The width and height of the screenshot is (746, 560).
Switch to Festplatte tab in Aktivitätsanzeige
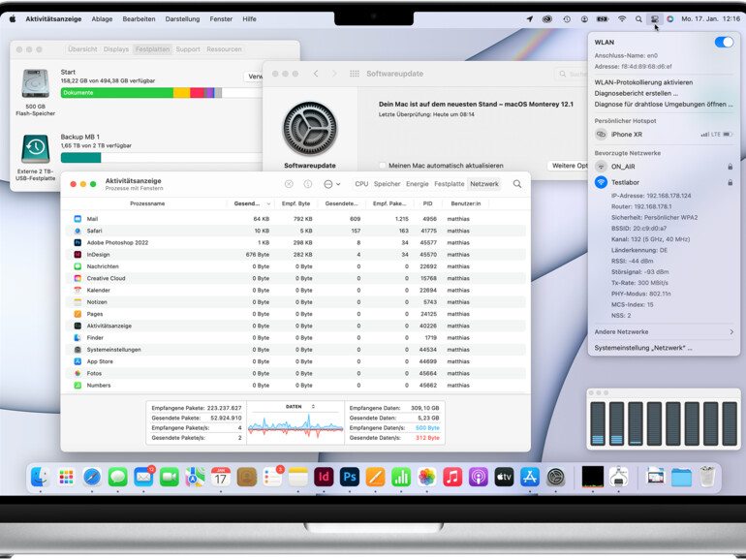tap(450, 184)
